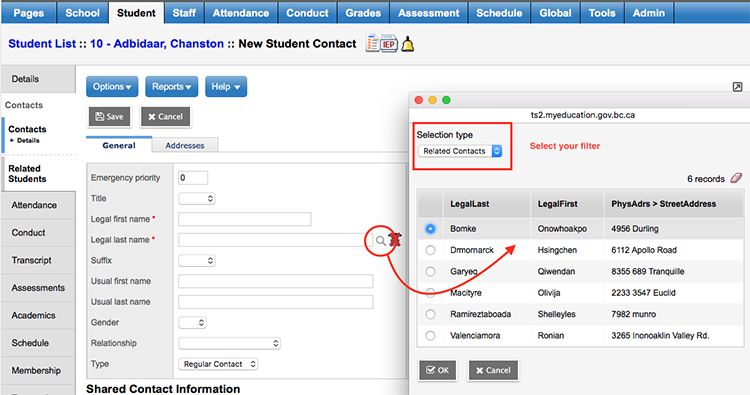Click the Emergency priority field
The height and width of the screenshot is (395, 750).
point(193,178)
